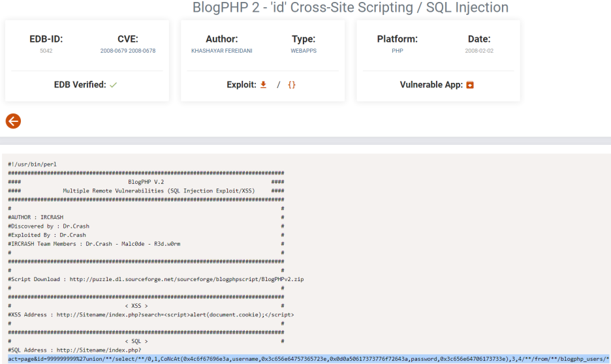Click the Script Download sourceforge URL
The image size is (611, 364).
tap(187, 279)
